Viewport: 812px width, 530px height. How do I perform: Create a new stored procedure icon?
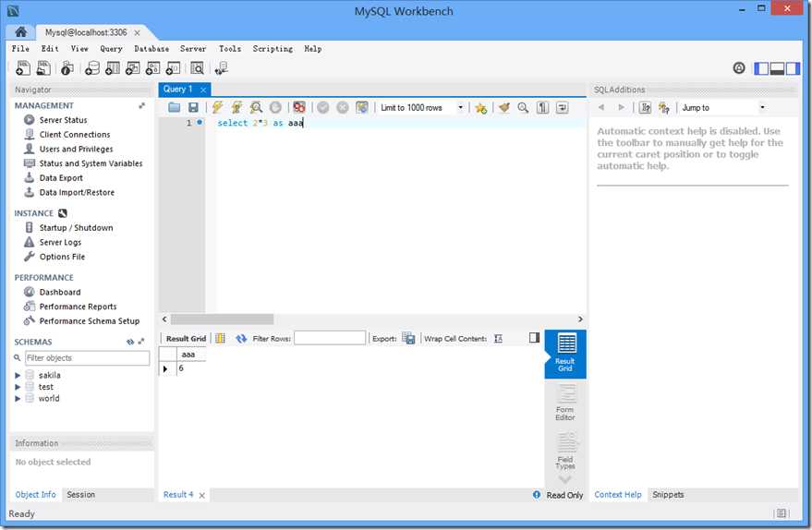click(x=152, y=67)
